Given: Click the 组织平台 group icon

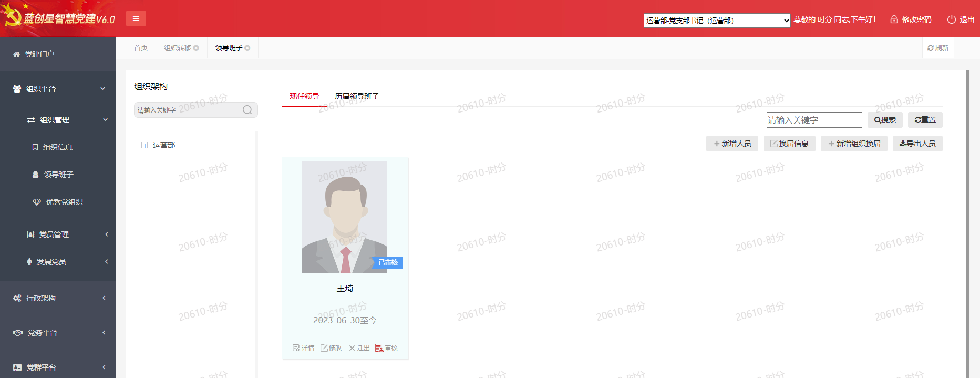Looking at the screenshot, I should (17, 89).
